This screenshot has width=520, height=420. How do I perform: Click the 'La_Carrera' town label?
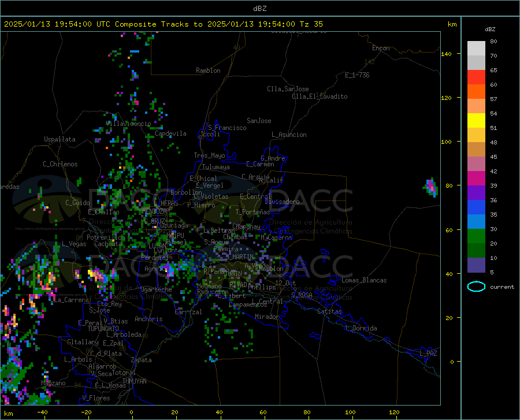click(71, 300)
